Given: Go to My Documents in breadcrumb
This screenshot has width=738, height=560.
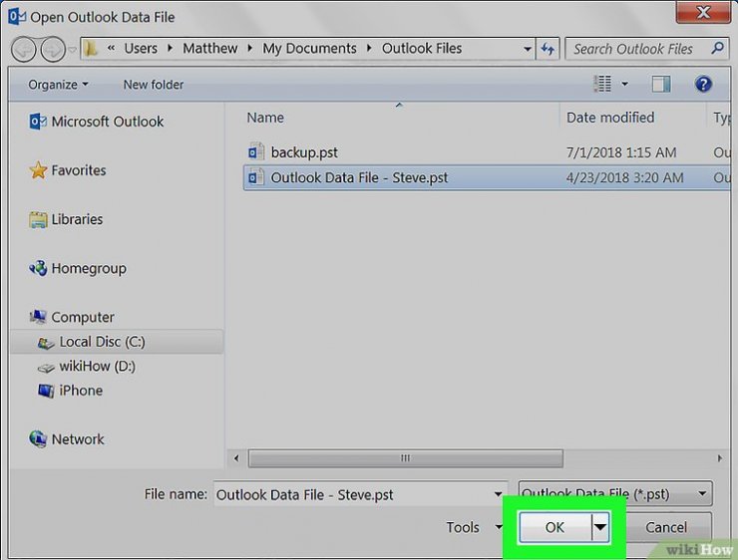Looking at the screenshot, I should [309, 49].
